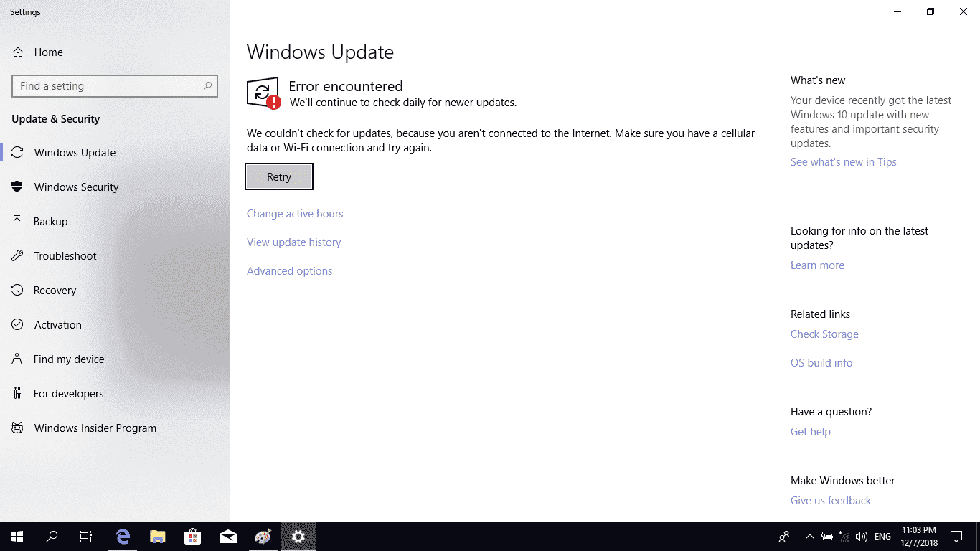Image resolution: width=980 pixels, height=551 pixels.
Task: Click the ENG input language indicator
Action: click(883, 537)
